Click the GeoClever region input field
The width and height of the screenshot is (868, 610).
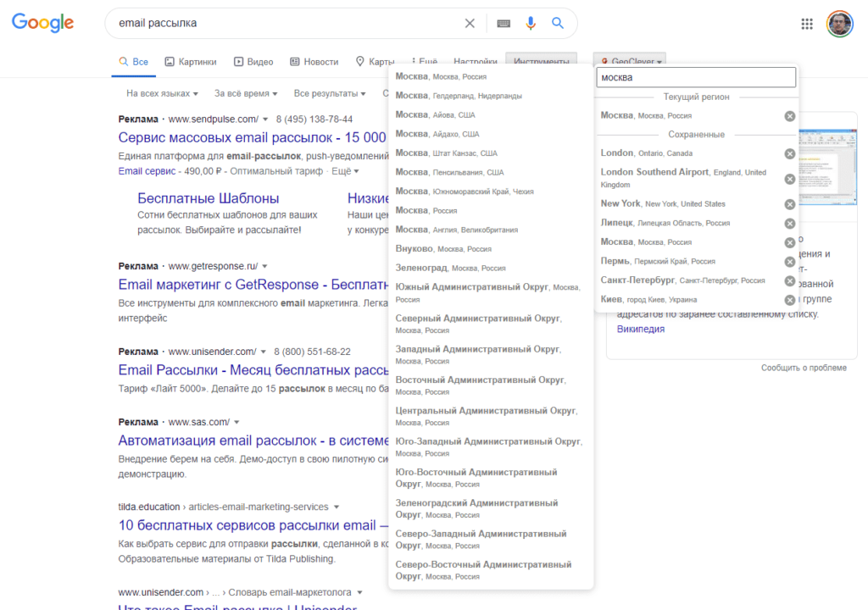(696, 77)
